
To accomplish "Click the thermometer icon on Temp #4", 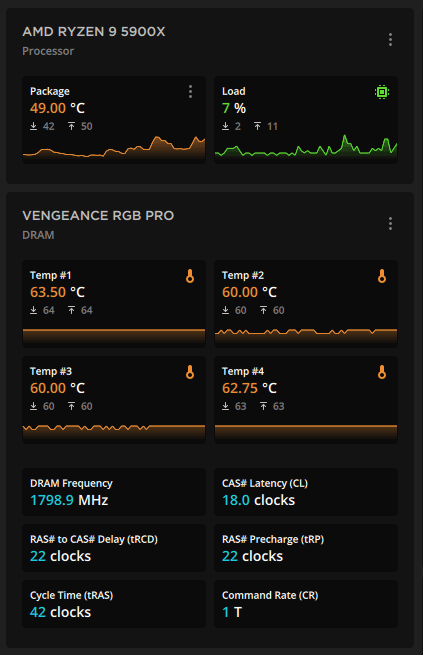I will coord(382,372).
